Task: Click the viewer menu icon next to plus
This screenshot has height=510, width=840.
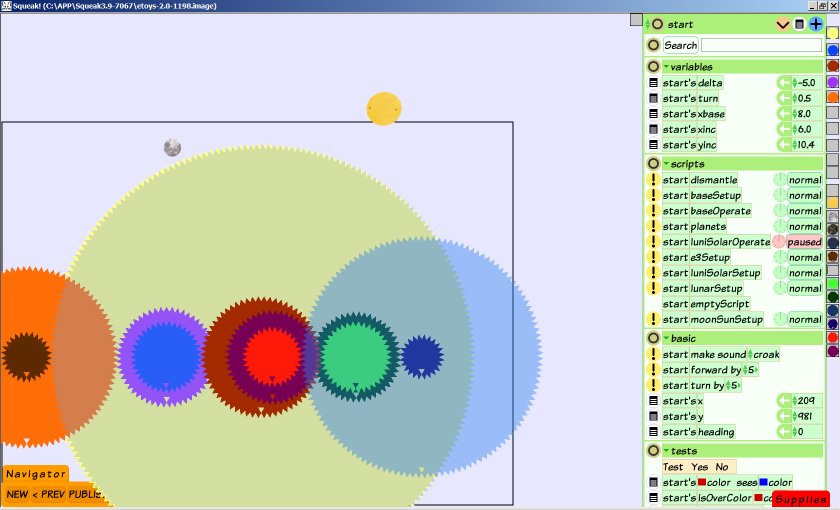Action: [x=799, y=24]
